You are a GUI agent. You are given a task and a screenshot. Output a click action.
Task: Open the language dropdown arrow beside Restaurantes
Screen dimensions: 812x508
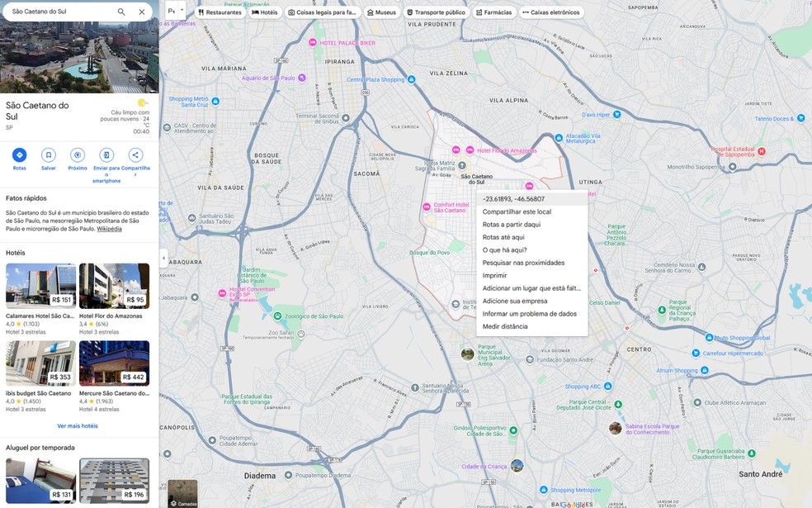(182, 11)
